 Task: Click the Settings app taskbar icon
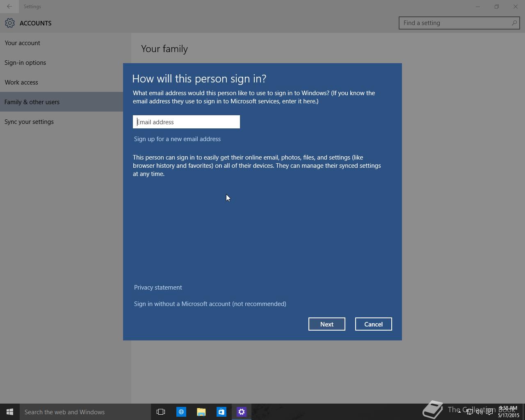pos(241,412)
